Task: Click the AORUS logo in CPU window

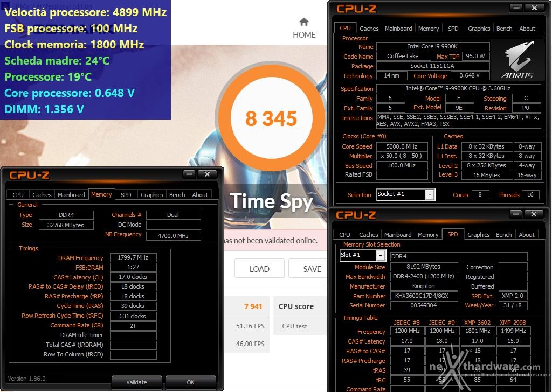Action: tap(518, 60)
